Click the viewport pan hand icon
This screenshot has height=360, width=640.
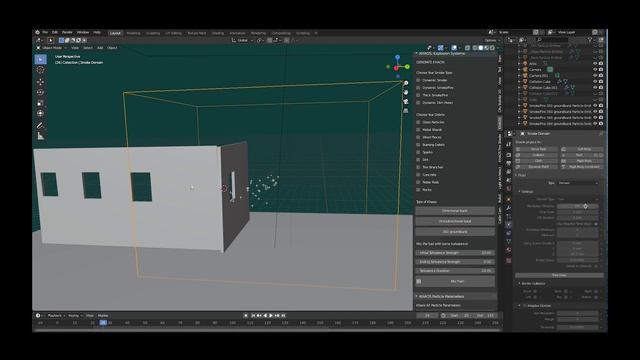click(x=406, y=92)
